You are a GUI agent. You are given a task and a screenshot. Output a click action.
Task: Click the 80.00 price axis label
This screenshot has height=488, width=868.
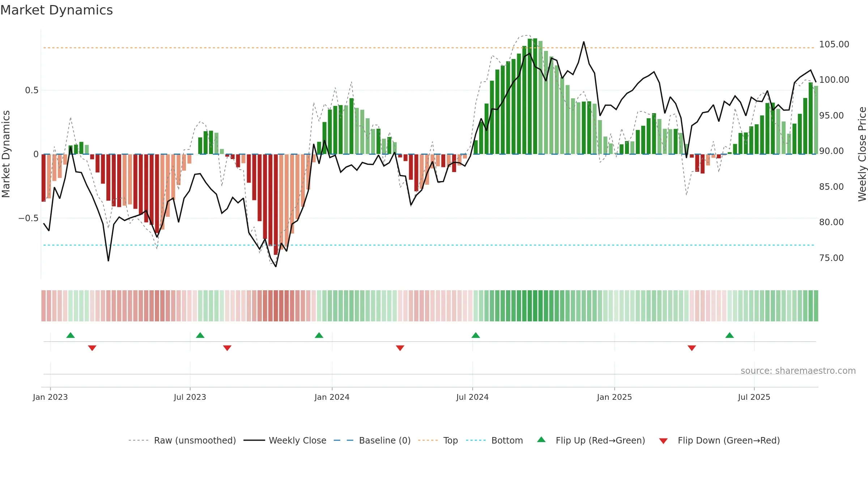(831, 222)
